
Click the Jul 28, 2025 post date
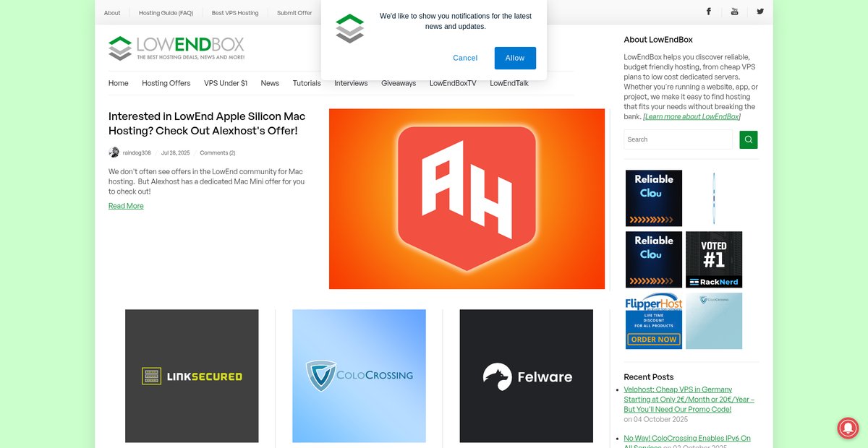(175, 152)
